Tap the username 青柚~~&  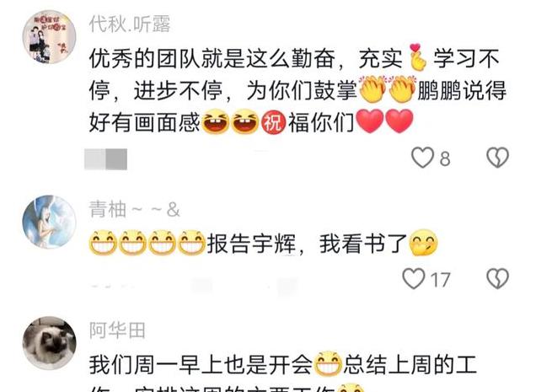coord(134,209)
